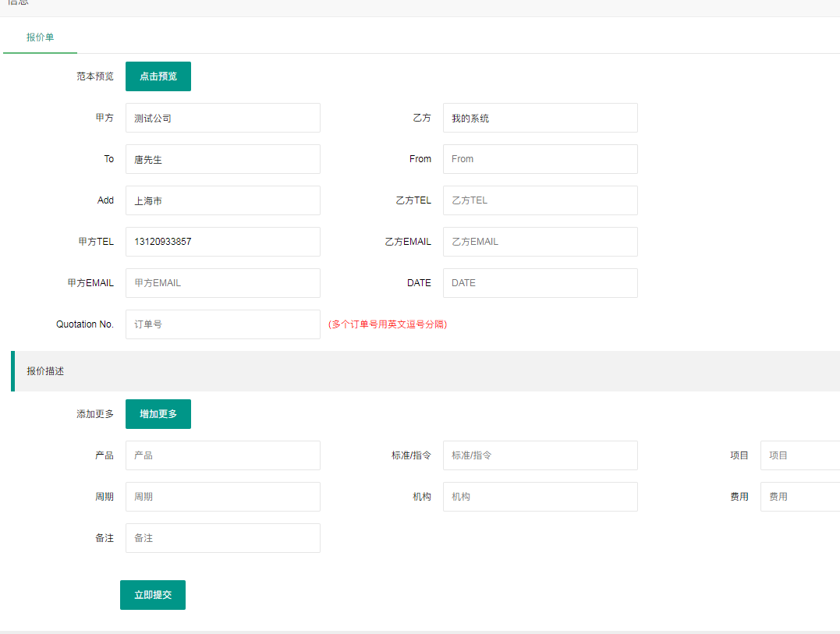Switch to the 报价单 tab
Viewport: 840px width, 634px height.
(x=40, y=37)
